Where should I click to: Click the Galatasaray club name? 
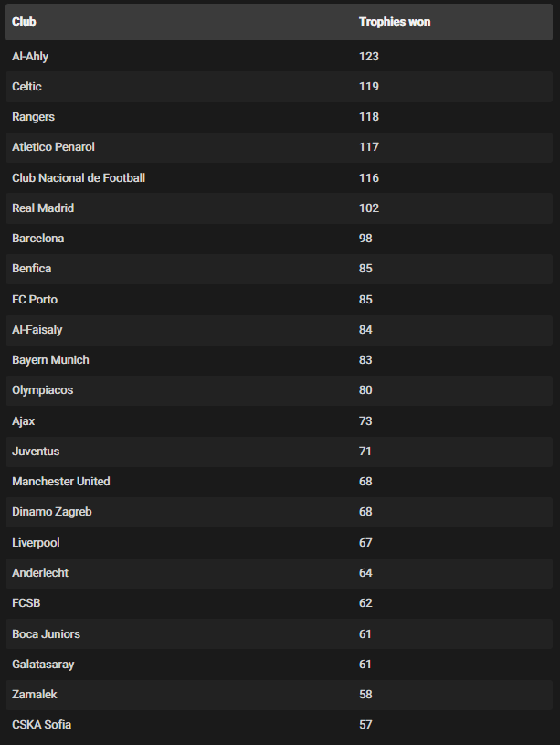(43, 665)
